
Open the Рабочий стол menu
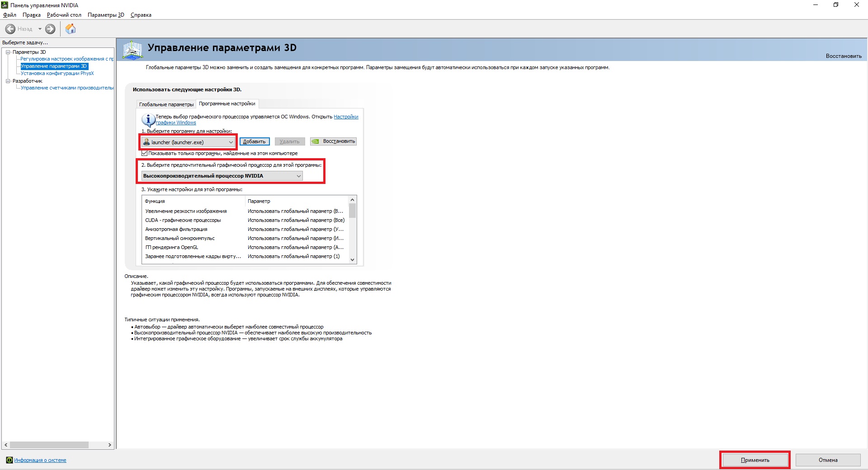pyautogui.click(x=64, y=15)
